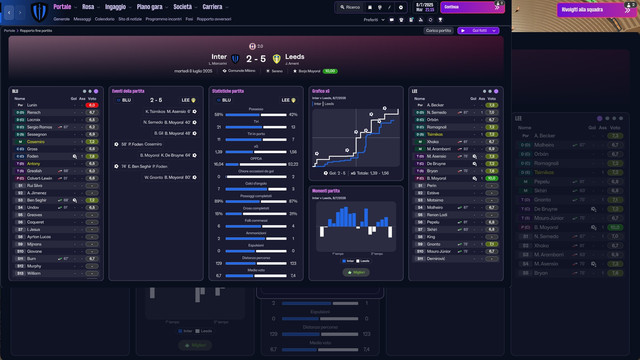Sort BLU panel by the Voto column header
The width and height of the screenshot is (640, 360).
[x=92, y=98]
